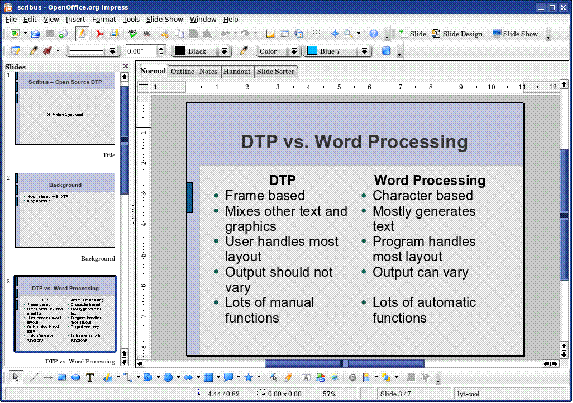Image resolution: width=573 pixels, height=403 pixels.
Task: Expand the line style dropdown
Action: 113,51
